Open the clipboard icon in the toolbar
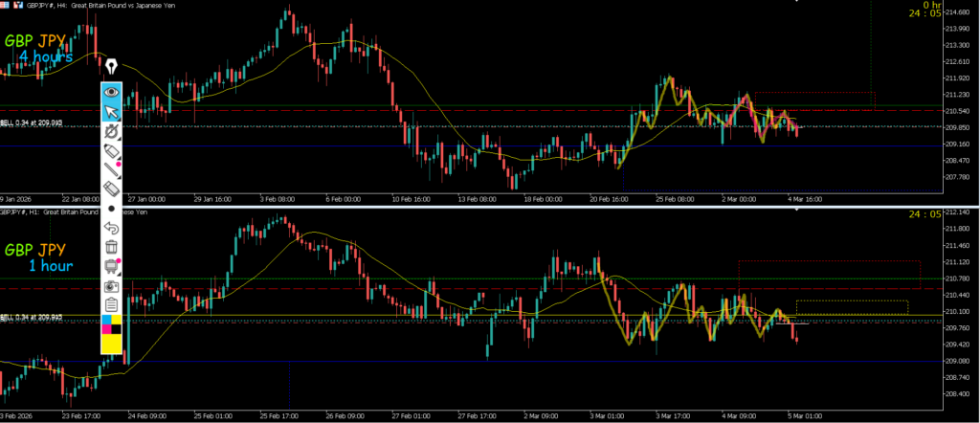Viewport: 980px width, 423px height. click(x=112, y=304)
